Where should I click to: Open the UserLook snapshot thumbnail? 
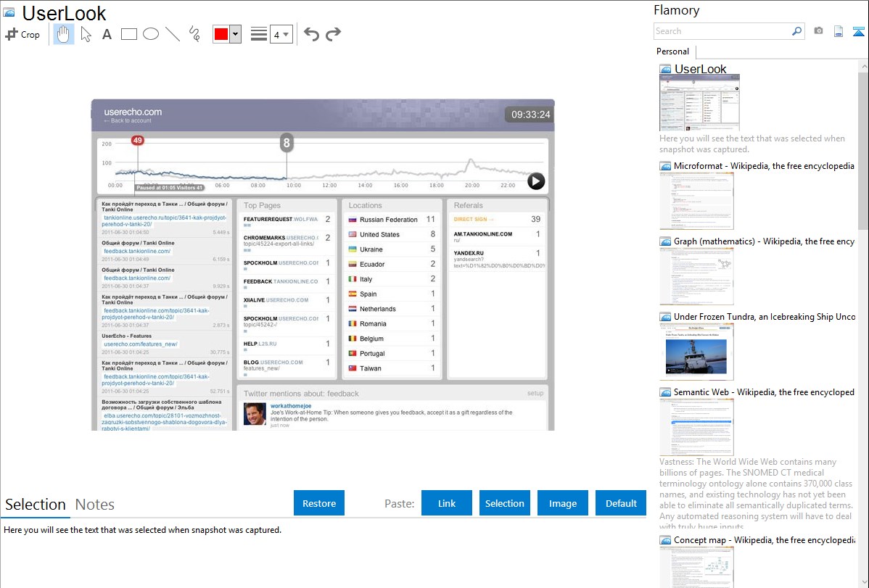tap(699, 104)
